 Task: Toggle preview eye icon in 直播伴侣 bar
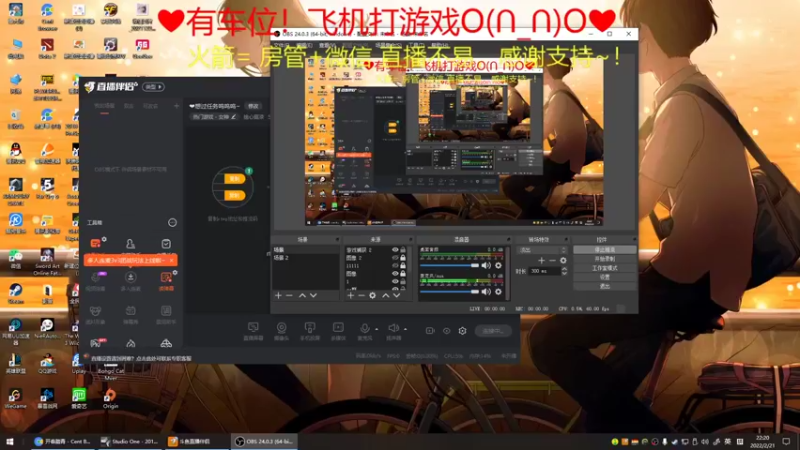click(446, 331)
